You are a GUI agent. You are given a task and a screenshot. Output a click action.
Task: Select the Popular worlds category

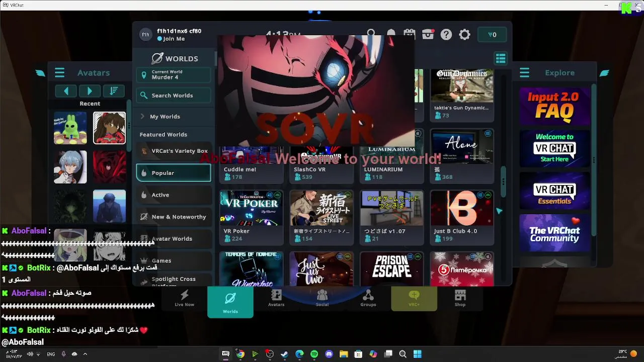coord(174,173)
